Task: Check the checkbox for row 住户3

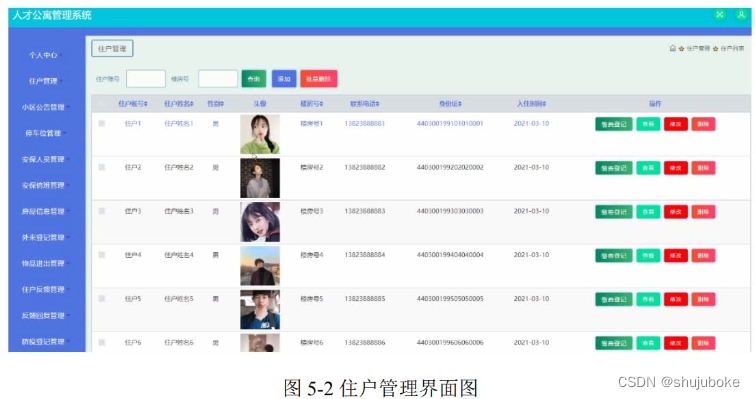Action: pos(102,211)
